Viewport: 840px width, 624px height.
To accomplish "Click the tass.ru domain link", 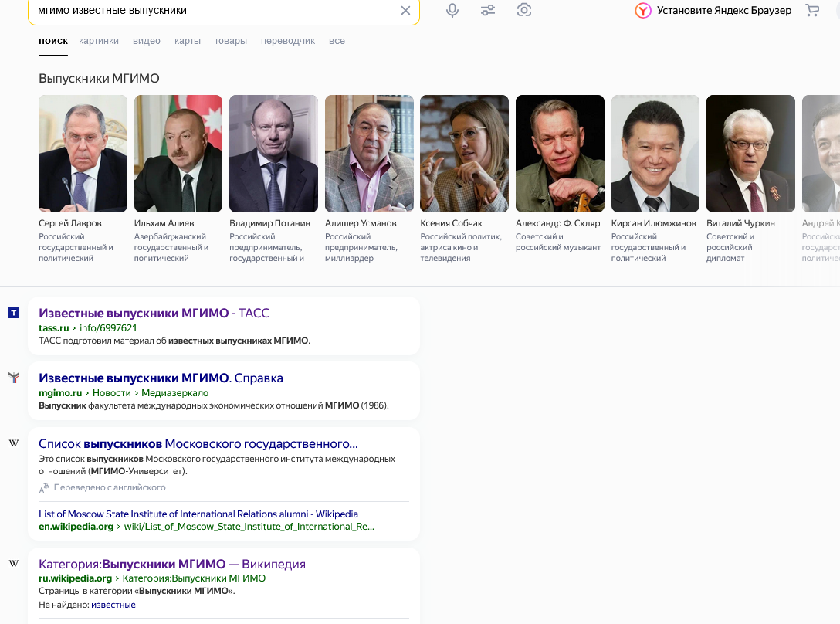I will (x=53, y=328).
